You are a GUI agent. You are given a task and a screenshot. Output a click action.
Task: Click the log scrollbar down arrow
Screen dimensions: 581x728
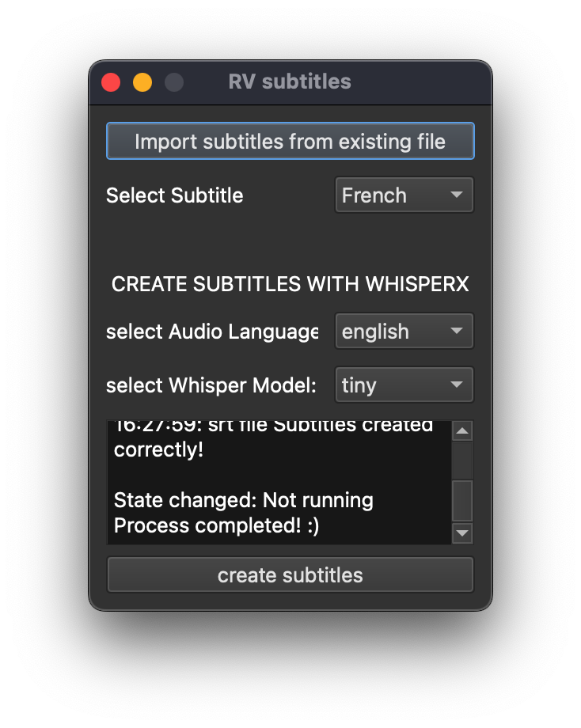[x=462, y=533]
